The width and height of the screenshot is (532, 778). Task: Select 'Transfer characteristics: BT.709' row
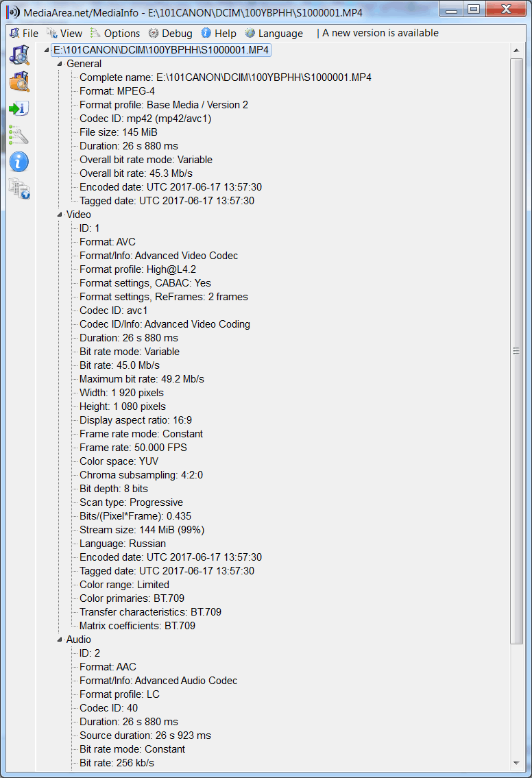coord(150,612)
